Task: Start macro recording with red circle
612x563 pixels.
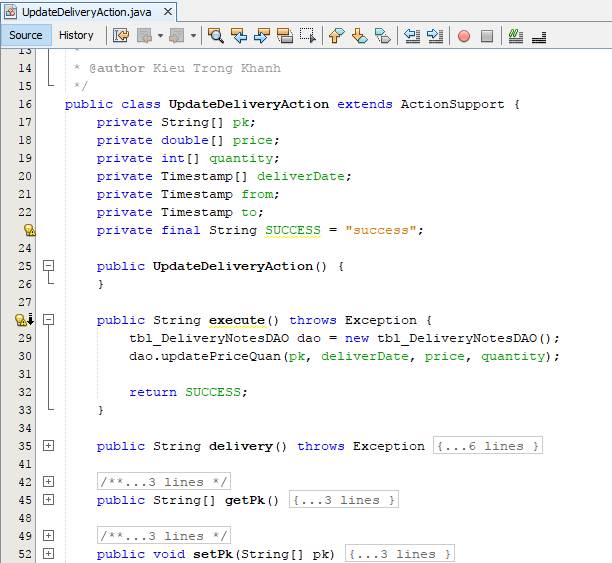Action: [x=464, y=36]
